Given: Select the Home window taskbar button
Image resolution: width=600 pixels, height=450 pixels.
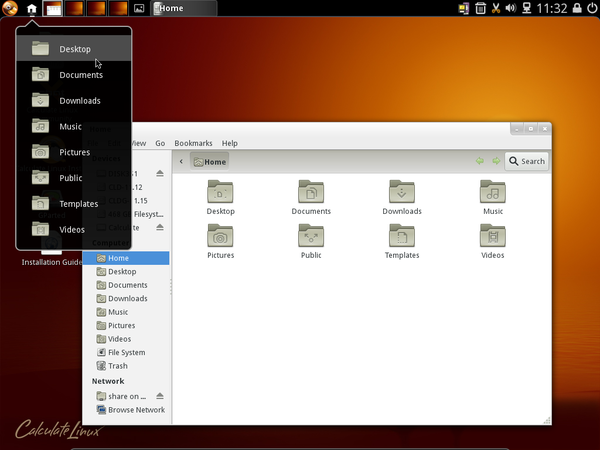Looking at the screenshot, I should (184, 8).
